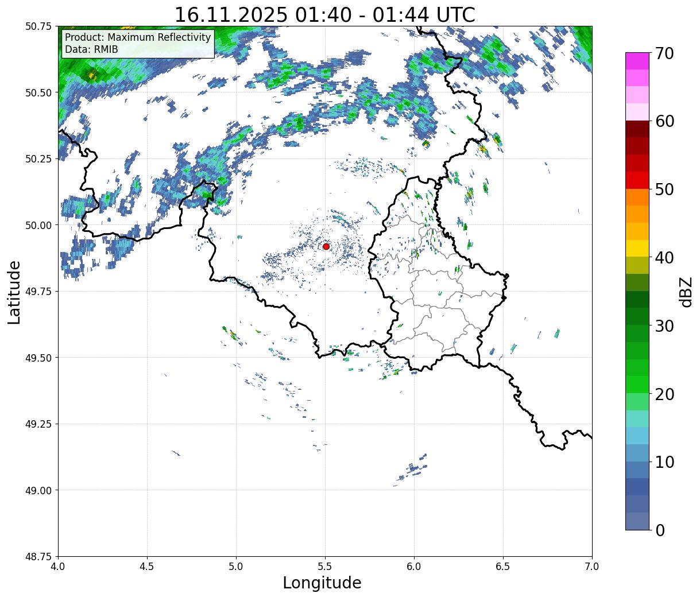The image size is (700, 597).
Task: Click the 49.00 latitude tick label
Action: tap(38, 490)
